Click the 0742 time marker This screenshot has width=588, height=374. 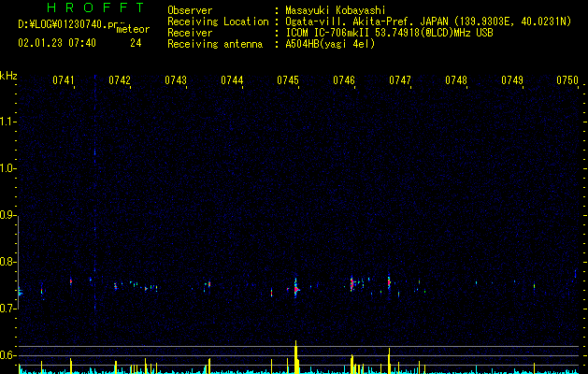pyautogui.click(x=120, y=80)
